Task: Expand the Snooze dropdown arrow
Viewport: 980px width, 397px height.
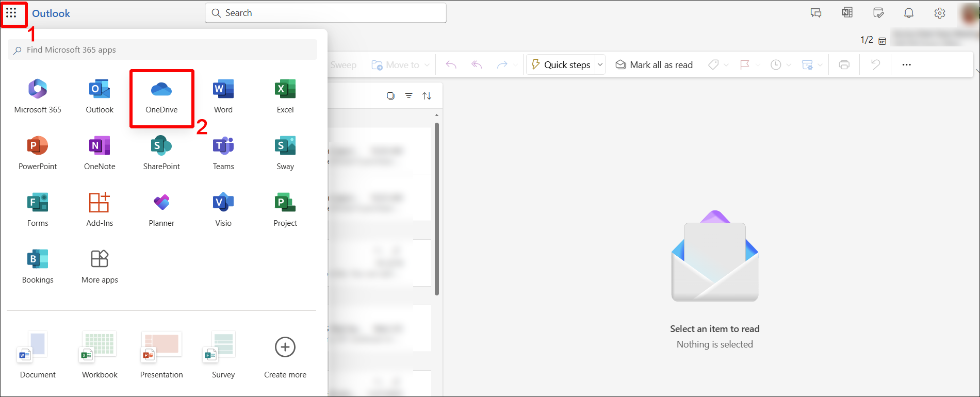Action: pos(789,65)
